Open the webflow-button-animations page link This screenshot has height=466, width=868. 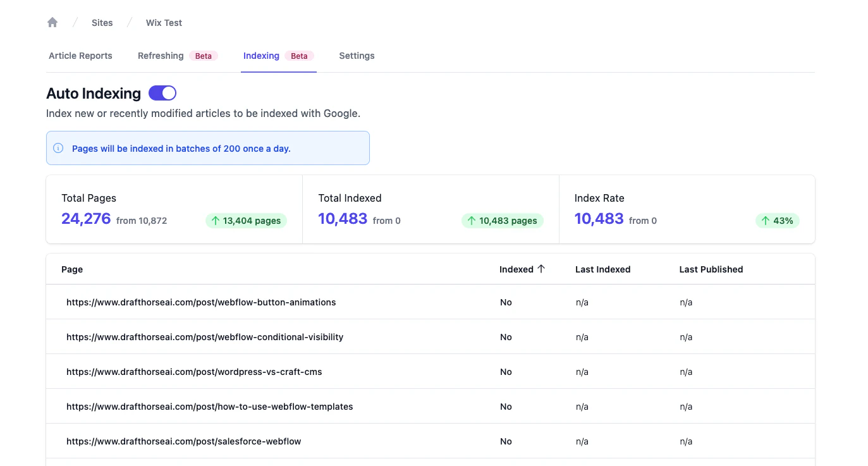201,302
